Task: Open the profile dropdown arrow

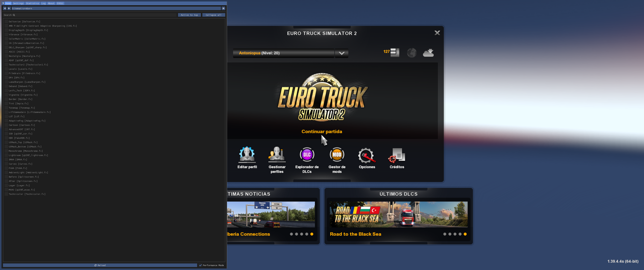Action: (x=341, y=53)
